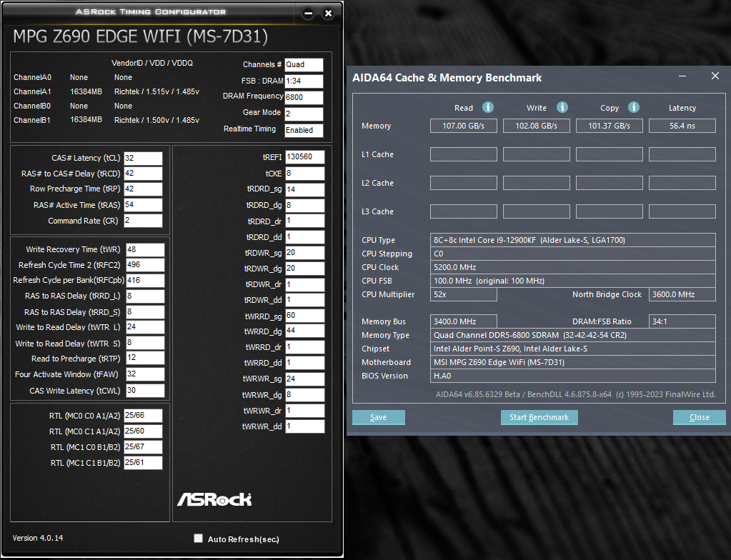Close the ASRock Timing Configurator window

pyautogui.click(x=328, y=14)
